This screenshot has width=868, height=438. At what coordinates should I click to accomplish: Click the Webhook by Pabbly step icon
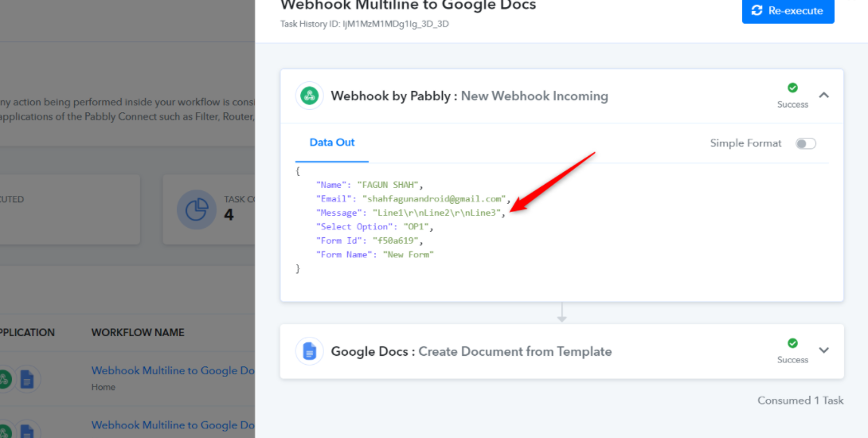(x=309, y=96)
